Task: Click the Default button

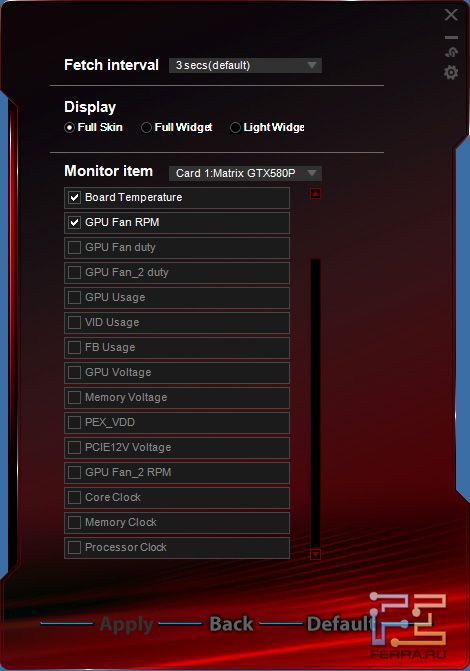Action: click(341, 624)
